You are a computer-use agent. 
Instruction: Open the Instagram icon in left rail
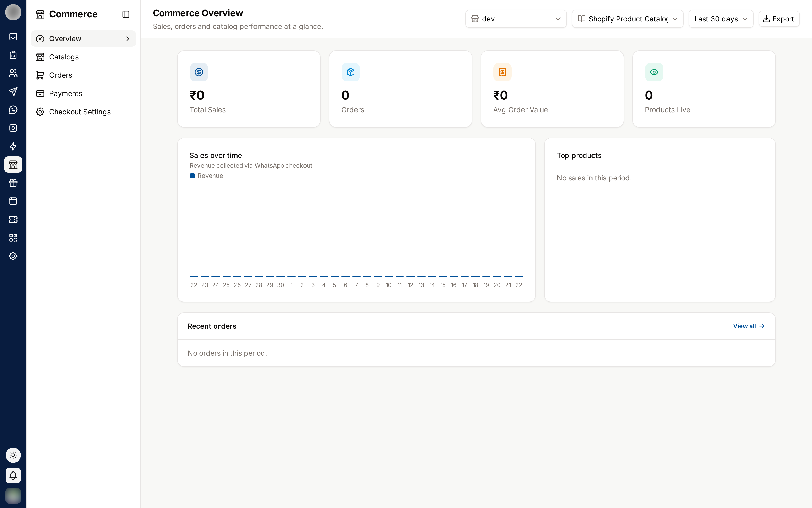(x=13, y=128)
